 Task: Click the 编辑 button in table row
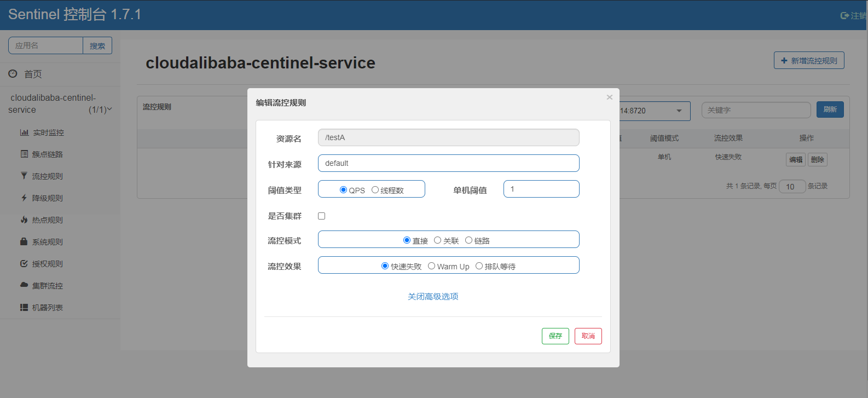[796, 159]
